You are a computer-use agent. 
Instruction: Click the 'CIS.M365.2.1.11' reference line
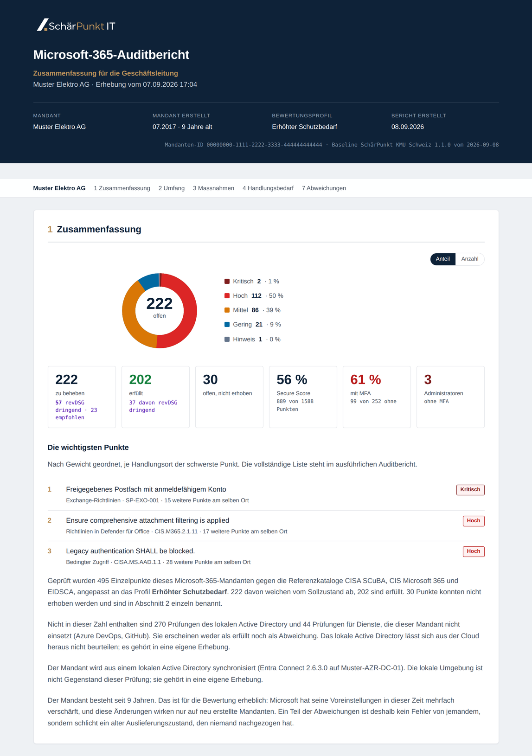(176, 532)
